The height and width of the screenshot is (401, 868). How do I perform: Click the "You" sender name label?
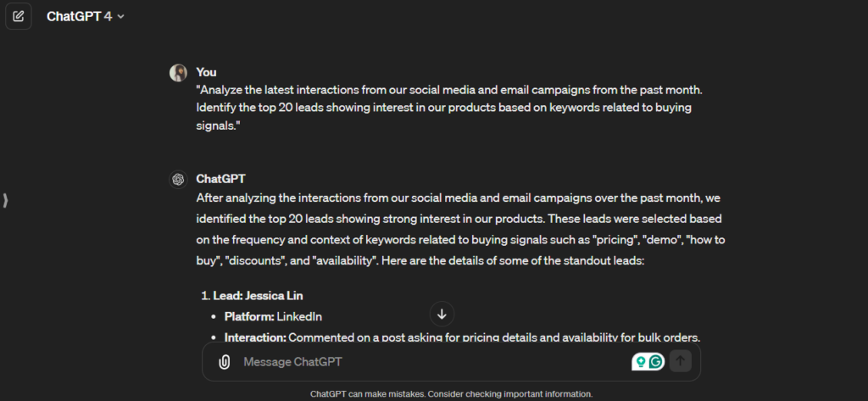pyautogui.click(x=206, y=72)
